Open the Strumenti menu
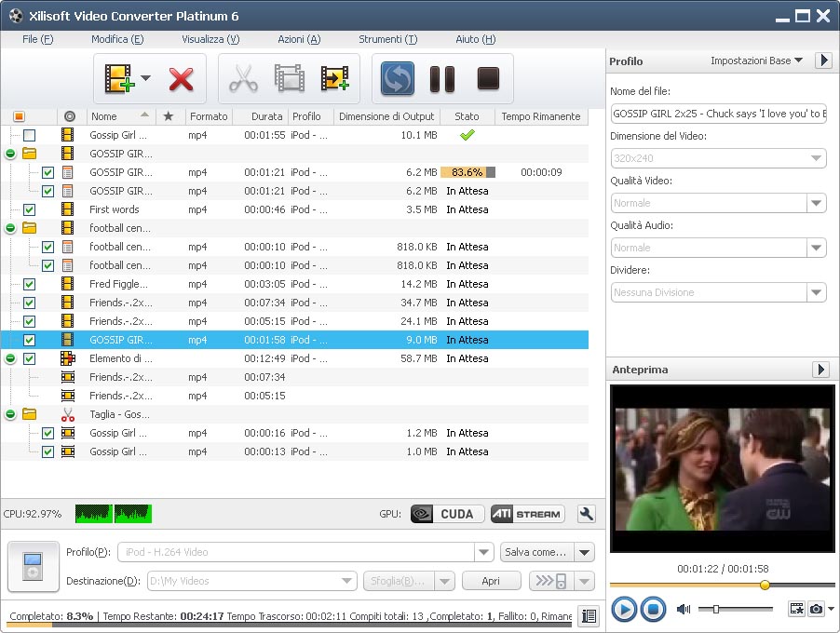The height and width of the screenshot is (633, 840). [387, 39]
